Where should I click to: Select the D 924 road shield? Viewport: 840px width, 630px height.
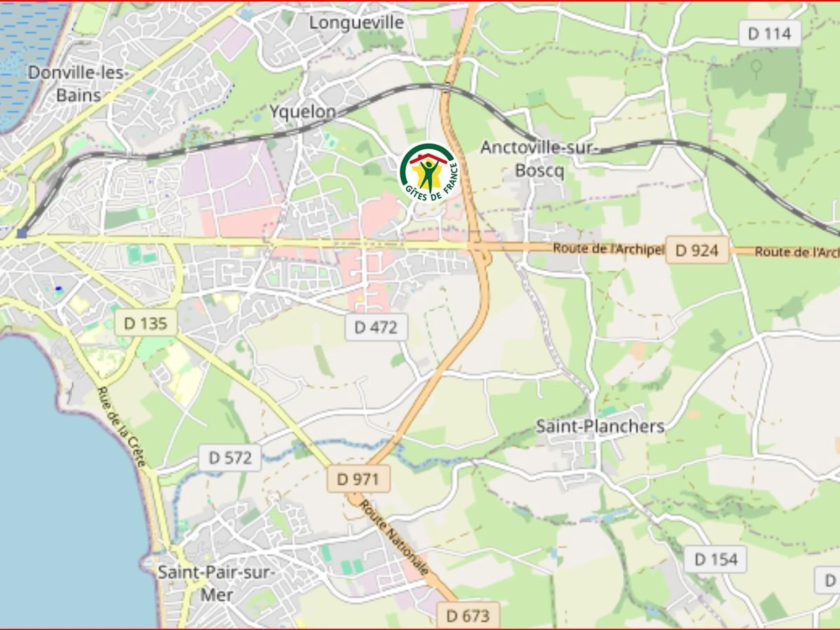697,250
